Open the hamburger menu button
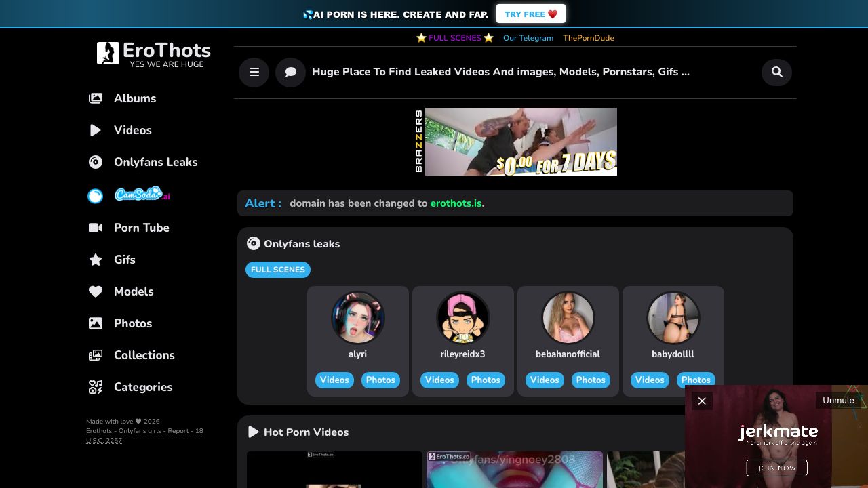Screen dimensions: 868x488 click(254, 72)
